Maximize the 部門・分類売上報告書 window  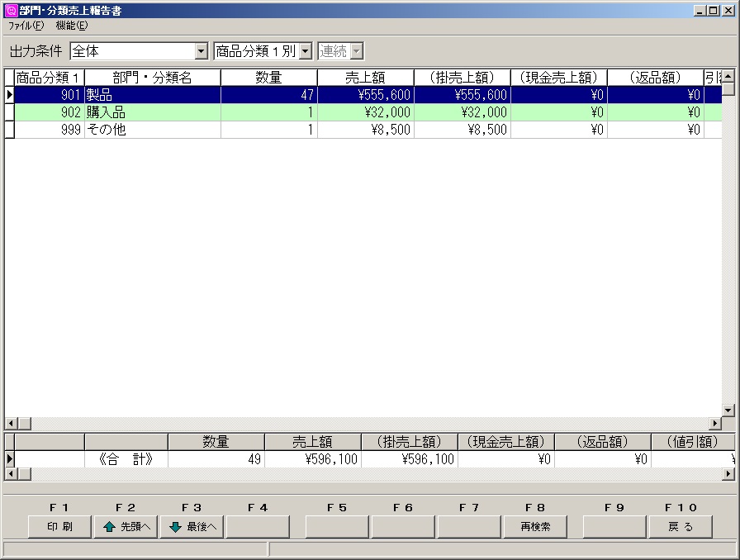point(713,11)
